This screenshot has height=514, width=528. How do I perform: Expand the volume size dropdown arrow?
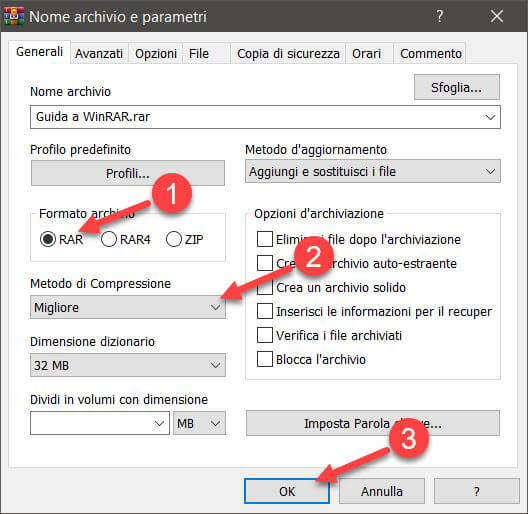[160, 423]
